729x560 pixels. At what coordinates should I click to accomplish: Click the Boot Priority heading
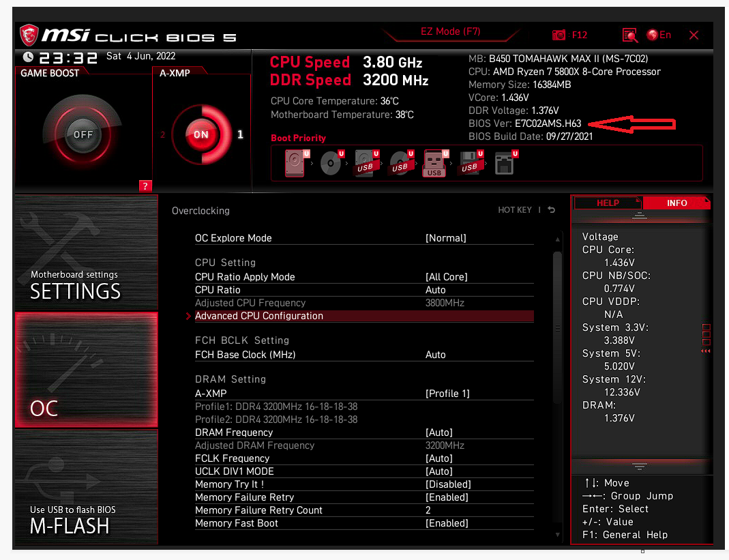click(299, 138)
